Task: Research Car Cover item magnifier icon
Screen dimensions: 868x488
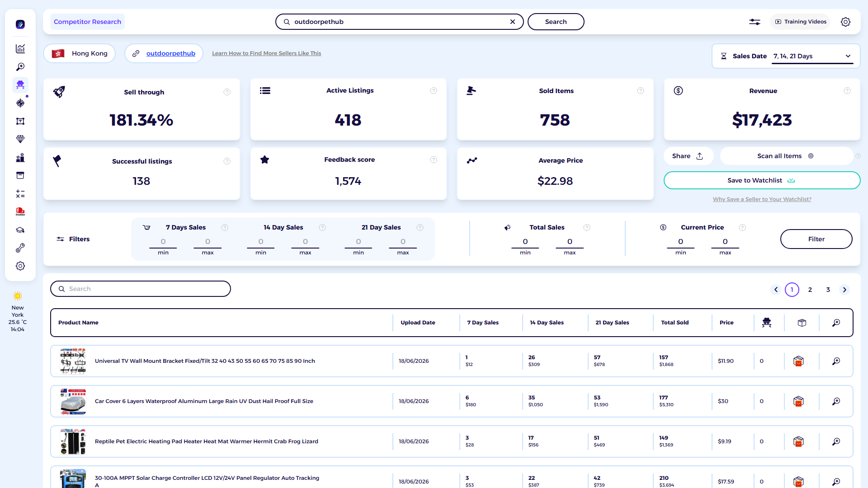Action: (836, 401)
